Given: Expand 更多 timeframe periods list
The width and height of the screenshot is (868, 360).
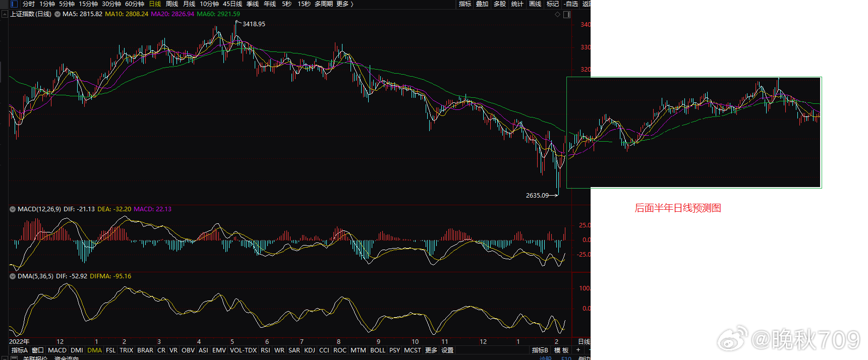Looking at the screenshot, I should click(x=344, y=4).
